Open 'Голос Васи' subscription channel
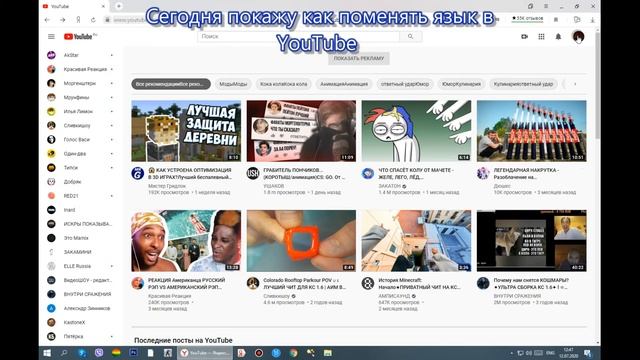640x360 pixels. click(x=80, y=140)
